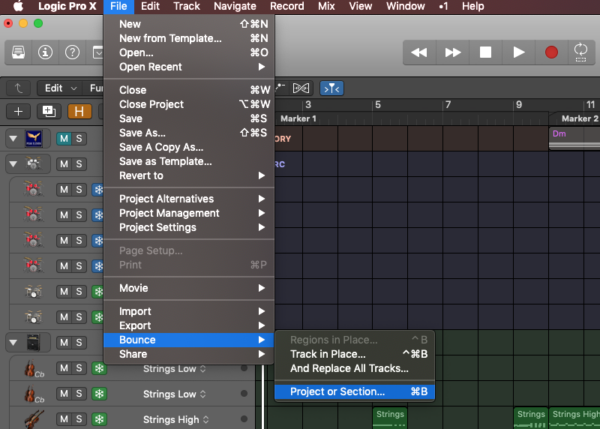Toggle the orange Hide tracks H button

(x=79, y=111)
